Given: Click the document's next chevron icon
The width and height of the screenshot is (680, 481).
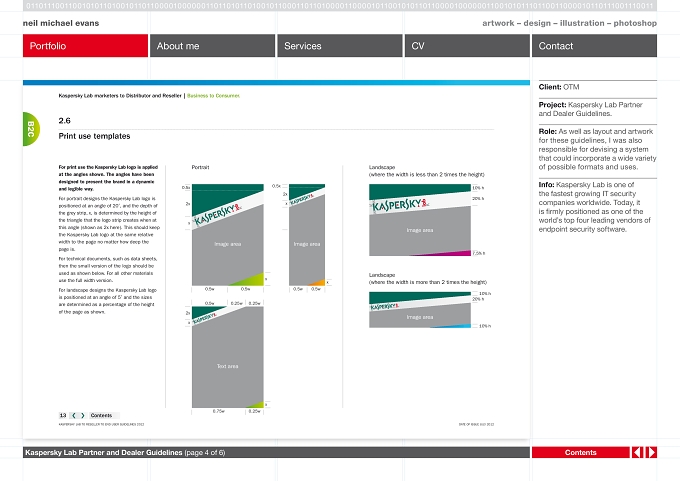Looking at the screenshot, I should pos(83,416).
